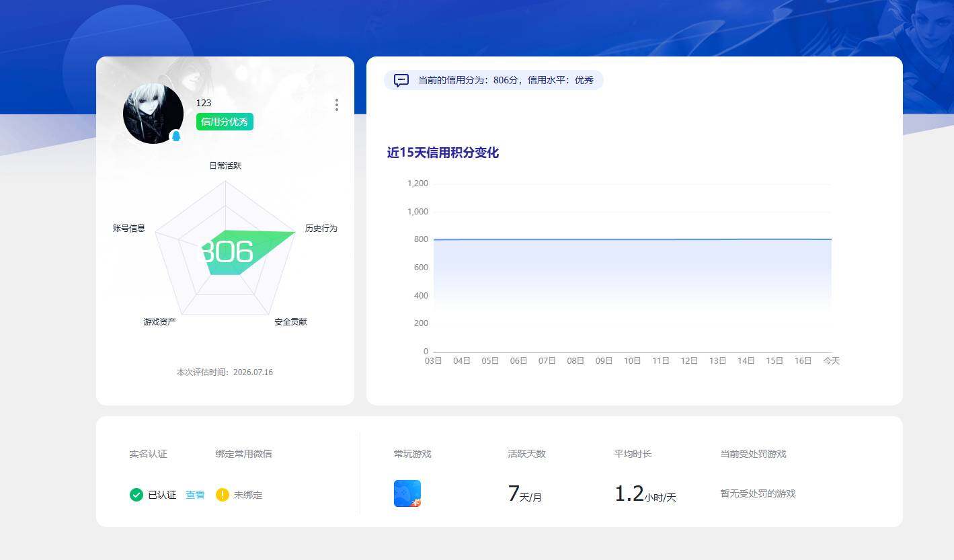Image resolution: width=954 pixels, height=560 pixels.
Task: Click the 7天/月 active days value
Action: (525, 494)
